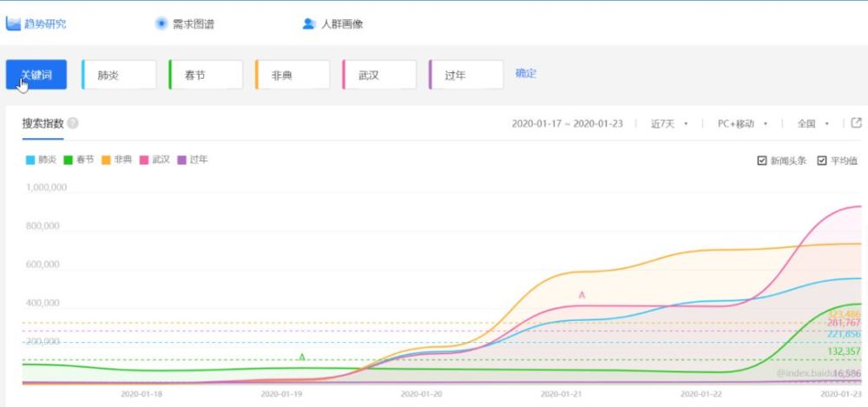868x407 pixels.
Task: Click the pink A marker on the chart
Action: [x=582, y=295]
